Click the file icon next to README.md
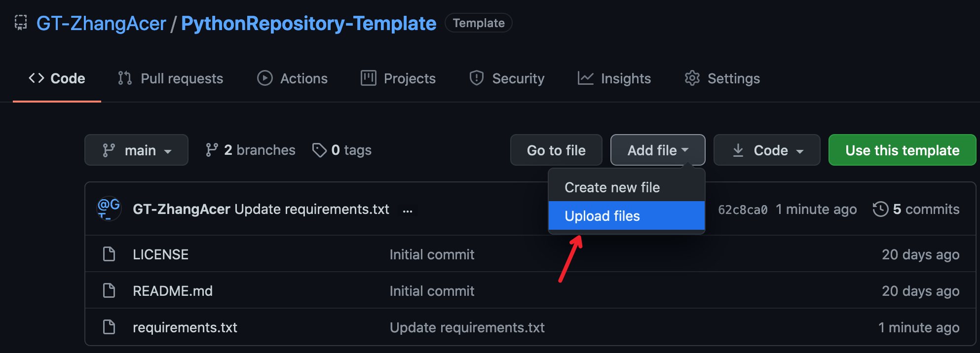The width and height of the screenshot is (980, 353). tap(109, 290)
